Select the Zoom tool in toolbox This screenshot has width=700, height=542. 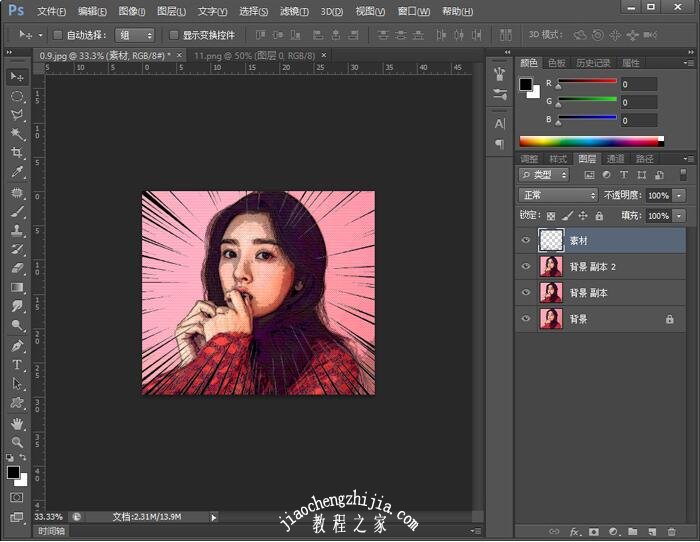17,441
